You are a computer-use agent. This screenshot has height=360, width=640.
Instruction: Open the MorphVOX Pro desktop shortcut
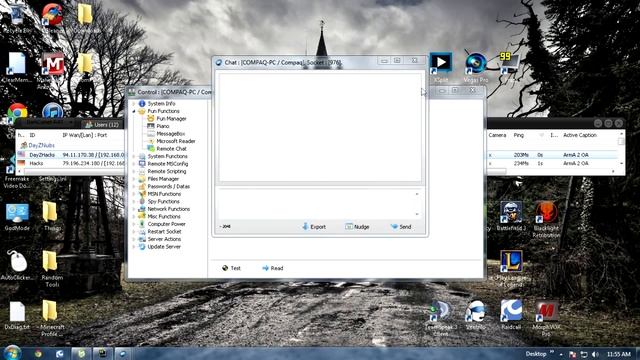546,318
